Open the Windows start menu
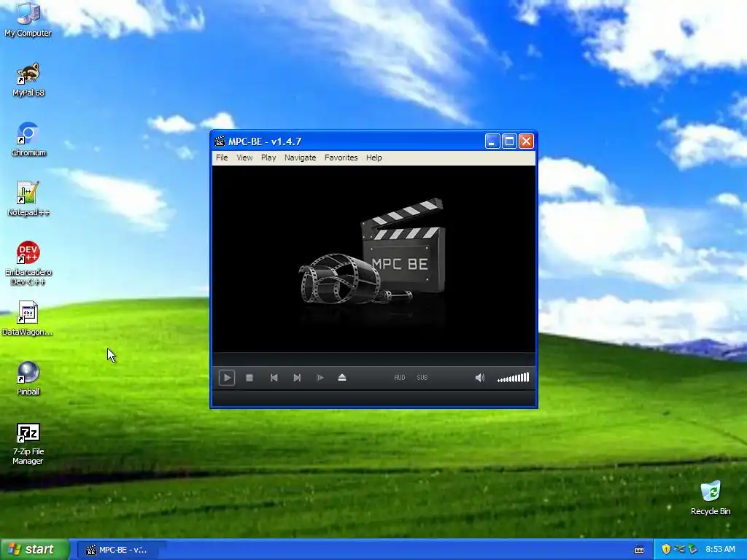747x560 pixels. click(x=34, y=550)
